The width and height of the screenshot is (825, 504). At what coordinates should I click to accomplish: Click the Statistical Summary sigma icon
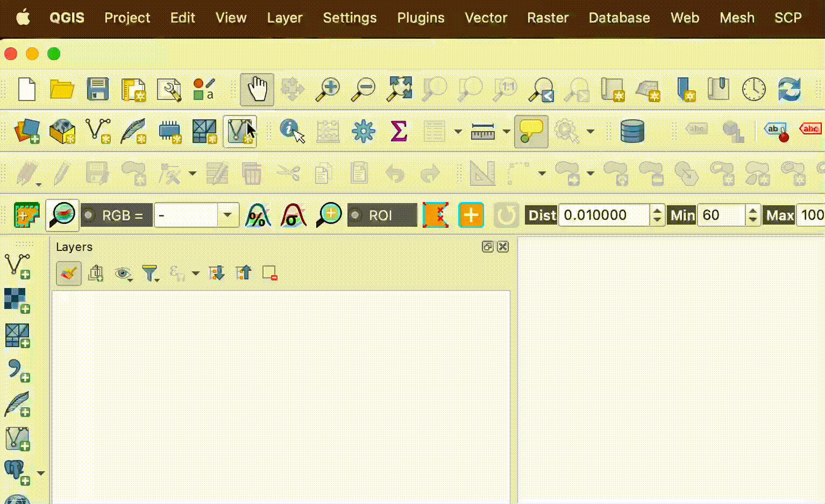pos(399,131)
